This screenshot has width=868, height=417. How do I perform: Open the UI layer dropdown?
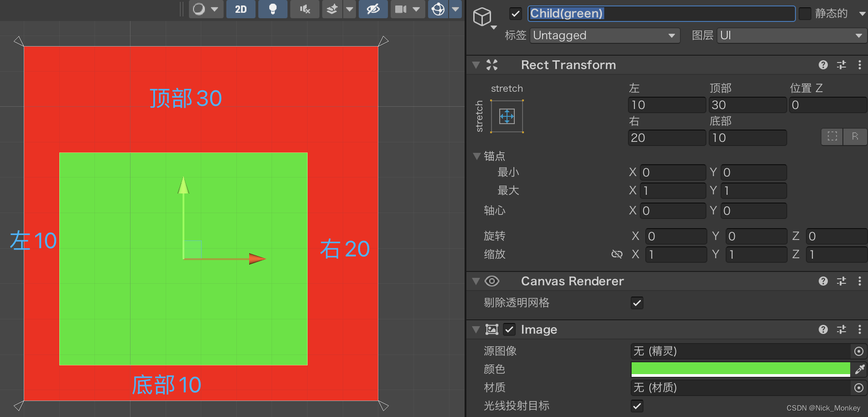click(792, 35)
